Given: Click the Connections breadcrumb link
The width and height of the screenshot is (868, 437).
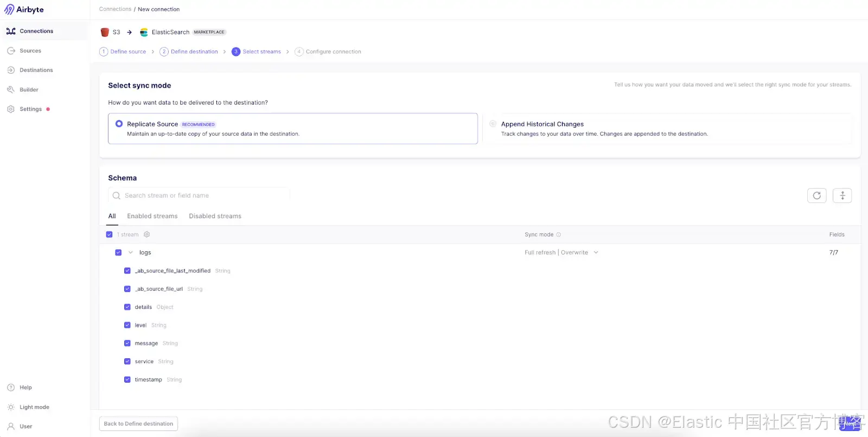Looking at the screenshot, I should click(x=115, y=9).
